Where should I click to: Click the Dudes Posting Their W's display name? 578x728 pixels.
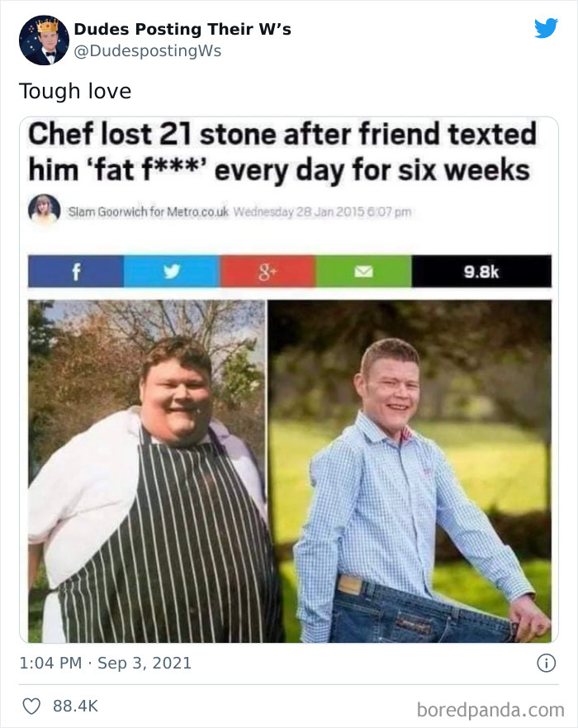click(182, 29)
